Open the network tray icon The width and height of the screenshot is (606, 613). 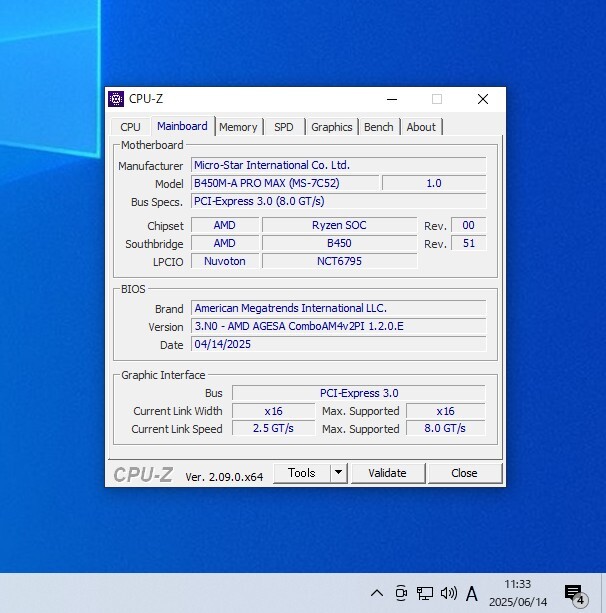(425, 593)
